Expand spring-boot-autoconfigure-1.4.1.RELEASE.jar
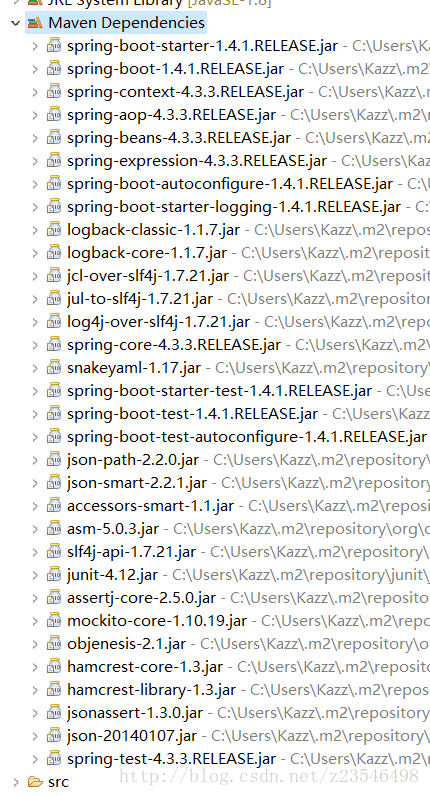Image resolution: width=430 pixels, height=796 pixels. pyautogui.click(x=35, y=184)
